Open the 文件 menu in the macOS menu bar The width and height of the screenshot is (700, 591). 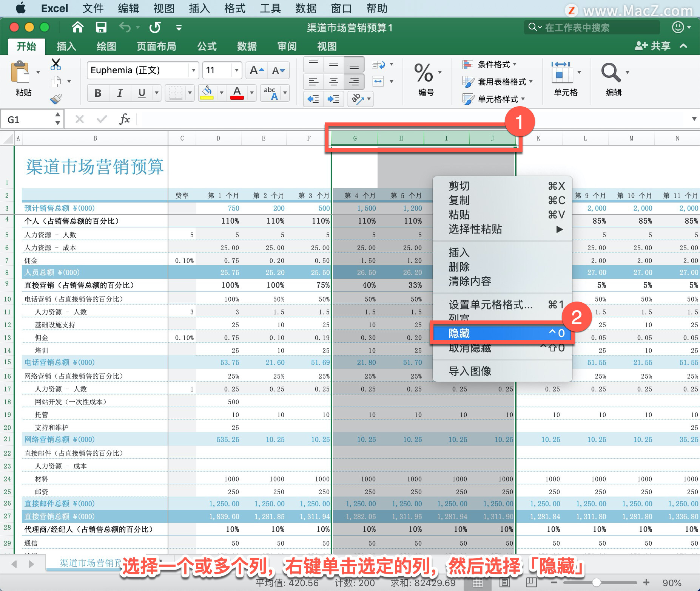[x=93, y=8]
